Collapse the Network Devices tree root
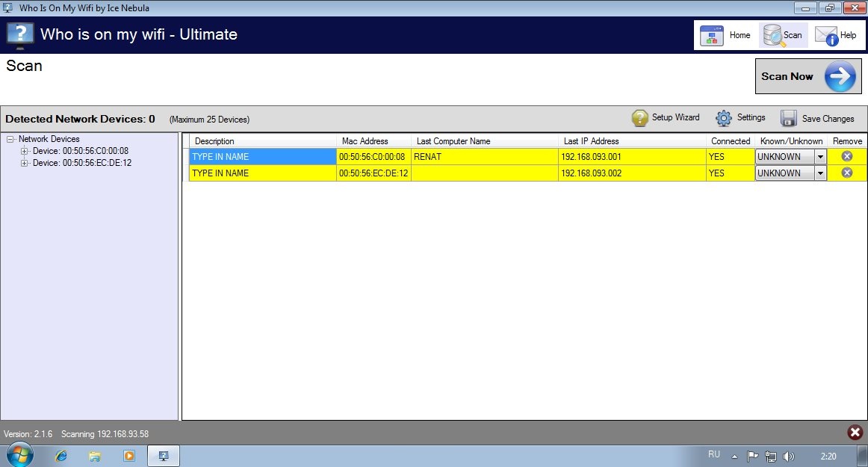 pyautogui.click(x=10, y=139)
